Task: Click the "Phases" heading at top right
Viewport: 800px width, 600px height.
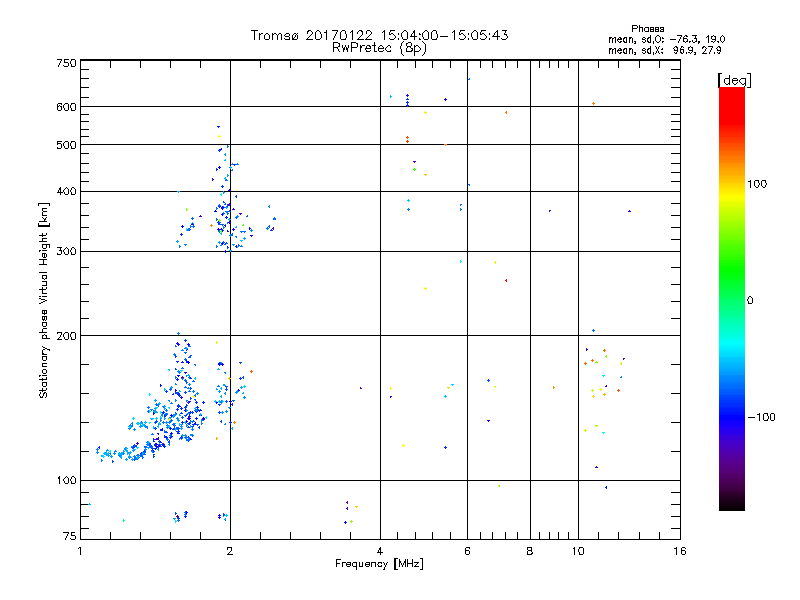Action: tap(647, 29)
